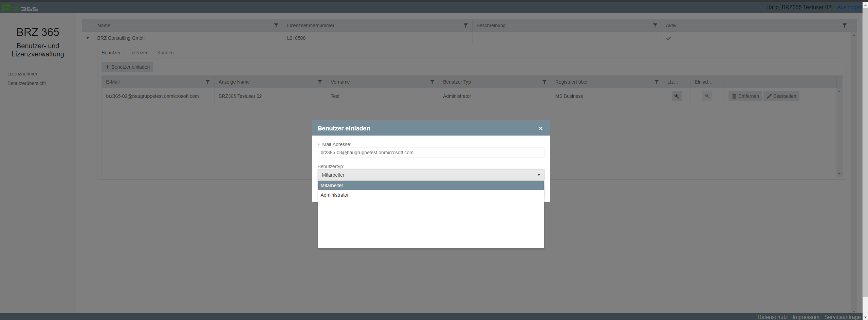Open the Benutzertyp dropdown arrow
This screenshot has width=868, height=320.
click(x=538, y=175)
